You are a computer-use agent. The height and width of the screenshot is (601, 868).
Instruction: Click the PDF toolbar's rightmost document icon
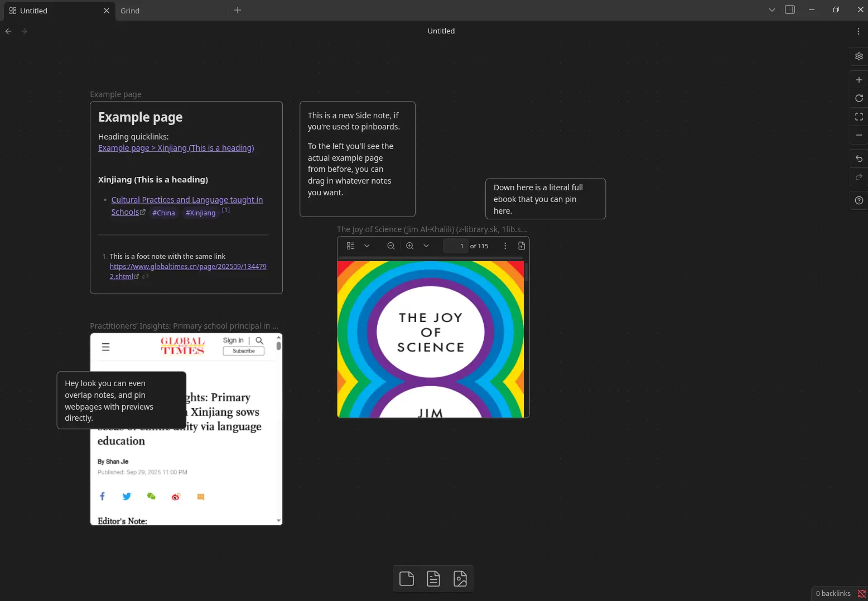522,246
